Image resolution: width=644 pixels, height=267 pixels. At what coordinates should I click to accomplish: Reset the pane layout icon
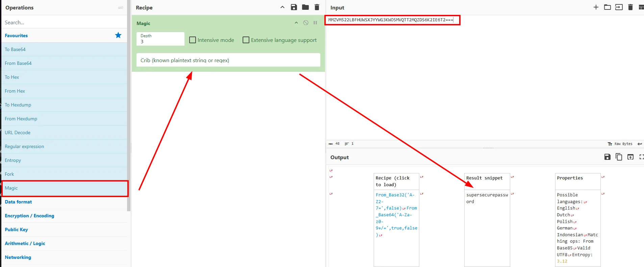641,7
